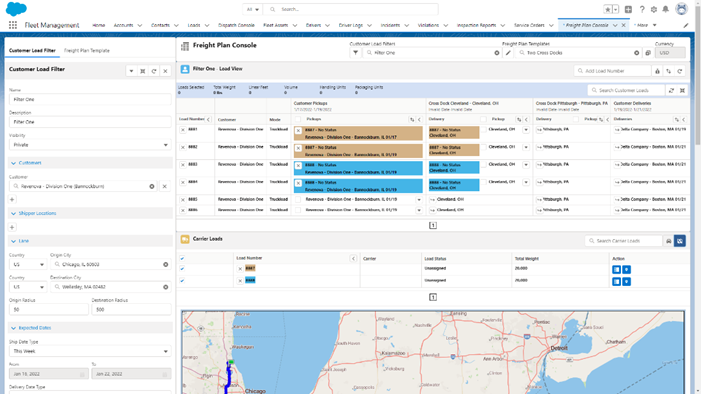Toggle the map view button in Carrier Loads

point(680,241)
